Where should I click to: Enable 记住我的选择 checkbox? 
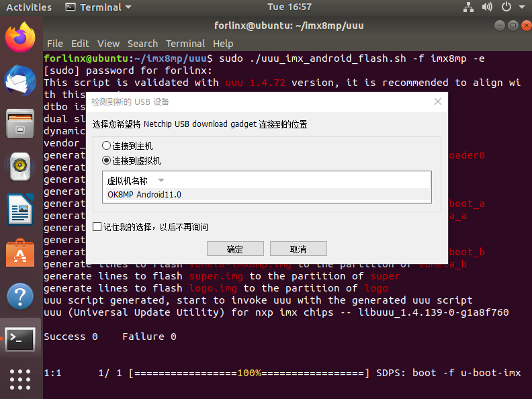point(97,227)
